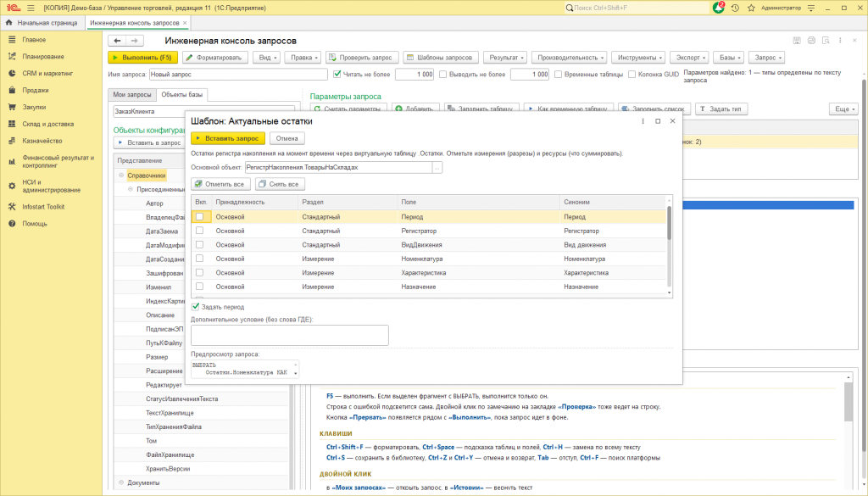
Task: Open Infostart Toolkit in sidebar
Action: pyautogui.click(x=43, y=207)
